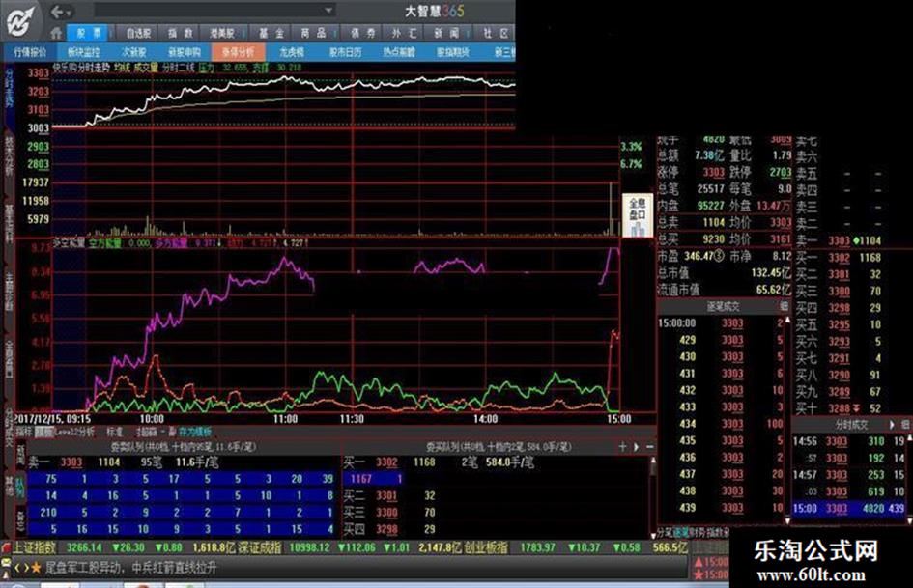Click the 深证成指 label in status bar
The width and height of the screenshot is (913, 588).
(261, 547)
